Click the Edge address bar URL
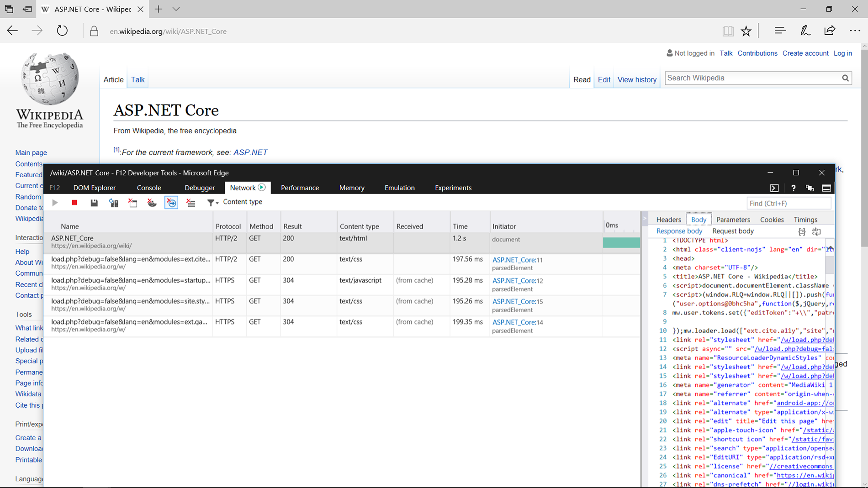This screenshot has width=868, height=488. (x=168, y=31)
